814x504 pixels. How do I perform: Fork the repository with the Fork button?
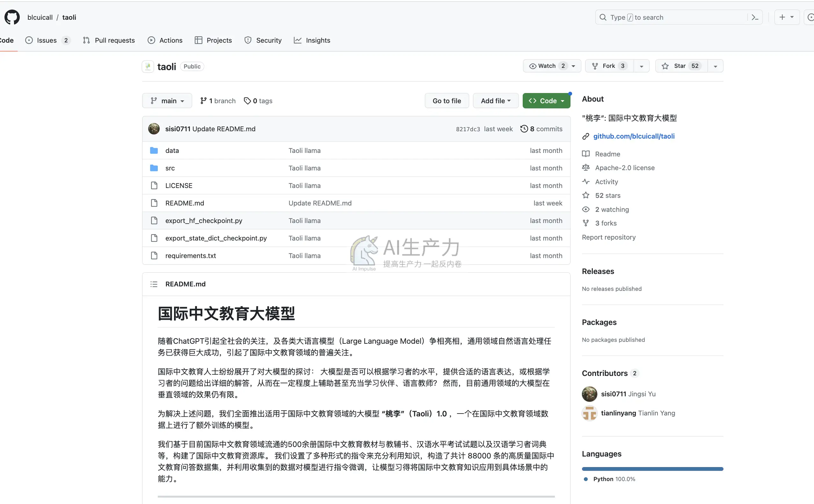point(609,66)
